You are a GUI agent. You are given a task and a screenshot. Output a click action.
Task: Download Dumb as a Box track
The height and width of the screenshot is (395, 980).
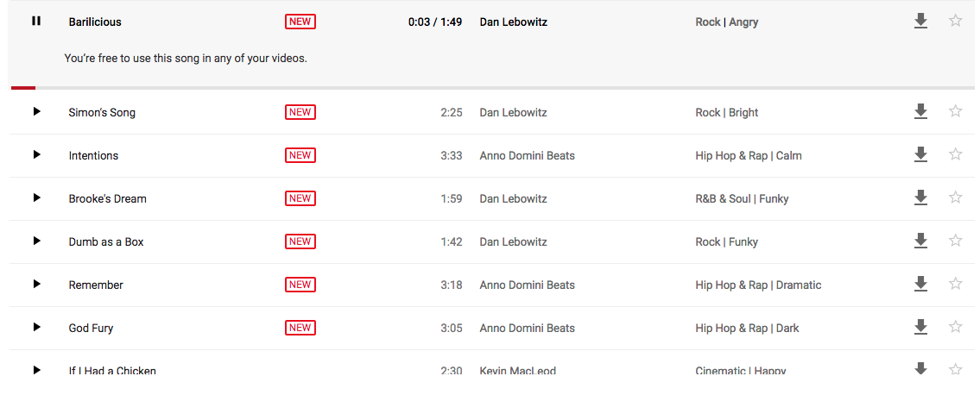pyautogui.click(x=920, y=241)
